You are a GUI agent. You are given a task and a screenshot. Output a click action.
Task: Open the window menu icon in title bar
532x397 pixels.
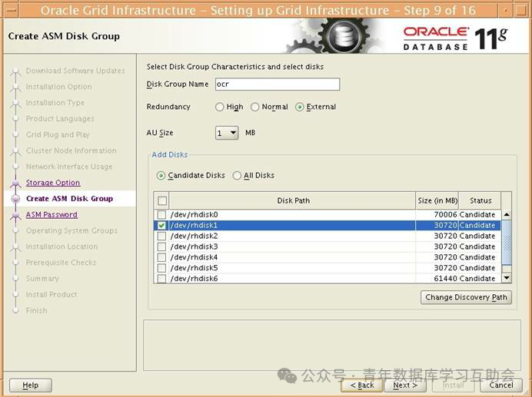(12, 10)
